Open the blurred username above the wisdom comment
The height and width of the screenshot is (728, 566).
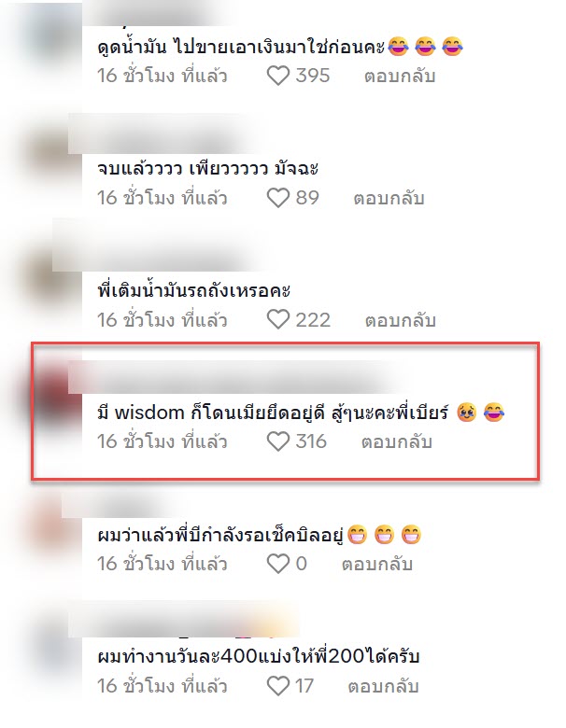[233, 377]
